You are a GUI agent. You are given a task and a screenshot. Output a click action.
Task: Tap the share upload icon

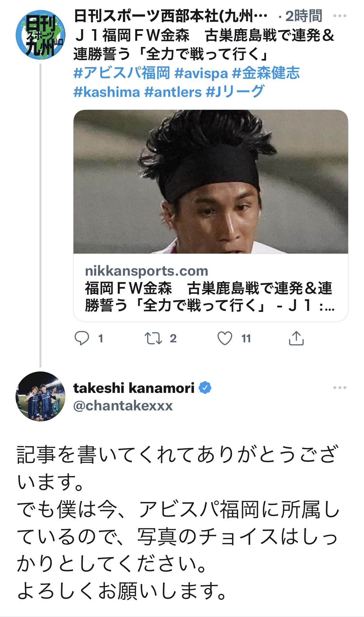click(x=296, y=338)
